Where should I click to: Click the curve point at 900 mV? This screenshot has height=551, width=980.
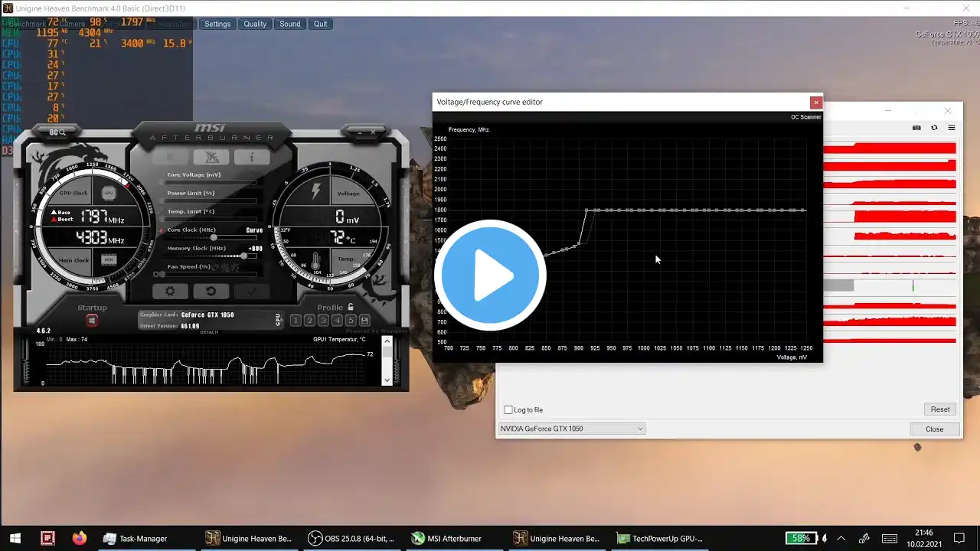pyautogui.click(x=579, y=243)
